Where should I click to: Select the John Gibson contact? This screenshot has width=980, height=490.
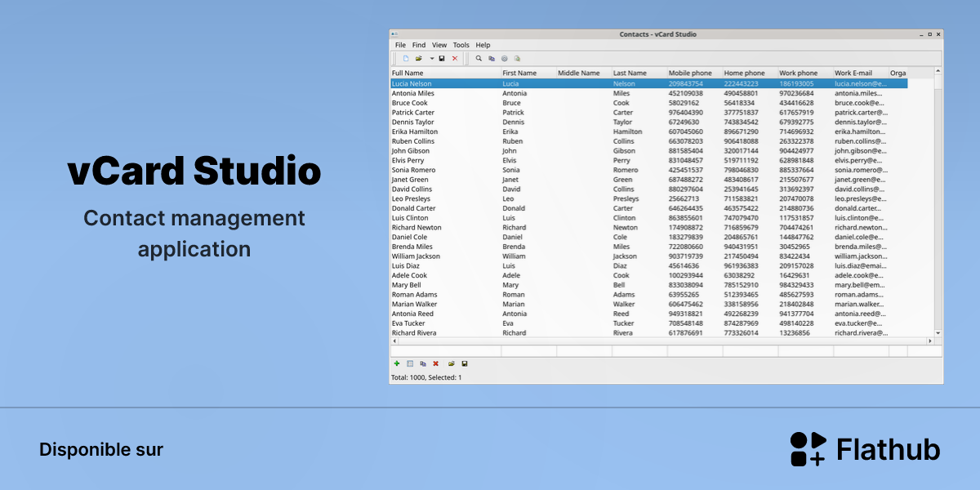648,151
